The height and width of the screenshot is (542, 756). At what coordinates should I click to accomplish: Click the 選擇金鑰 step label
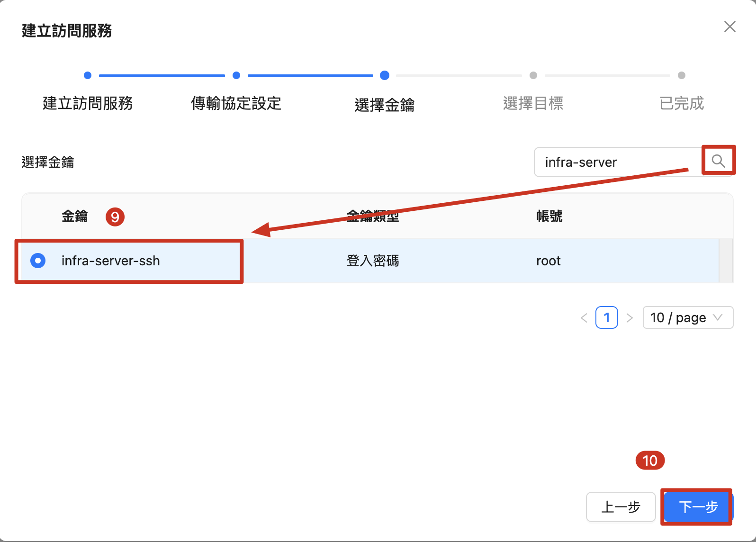tap(384, 105)
